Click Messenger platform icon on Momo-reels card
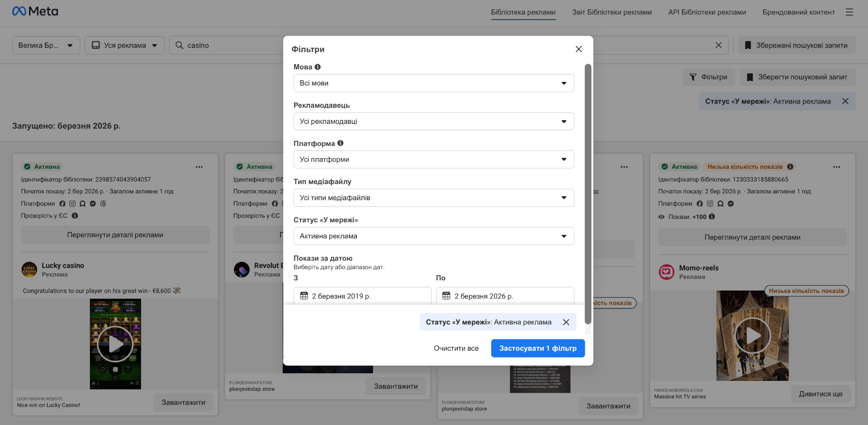 [731, 204]
